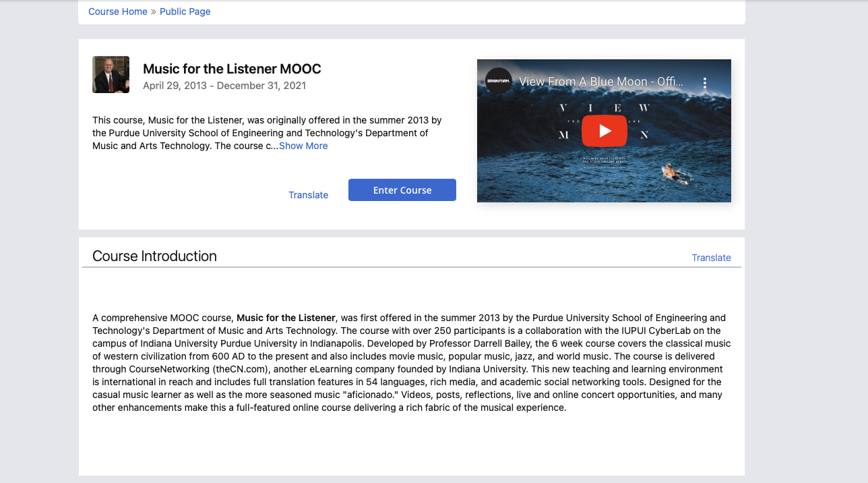The image size is (868, 483).
Task: Go to Course Home breadcrumb
Action: pyautogui.click(x=118, y=11)
